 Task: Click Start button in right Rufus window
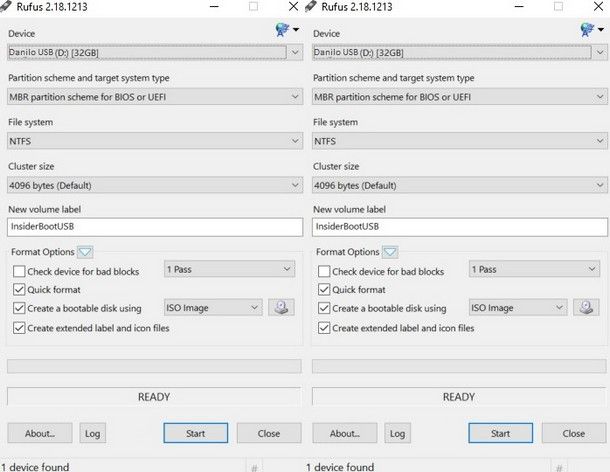point(501,433)
